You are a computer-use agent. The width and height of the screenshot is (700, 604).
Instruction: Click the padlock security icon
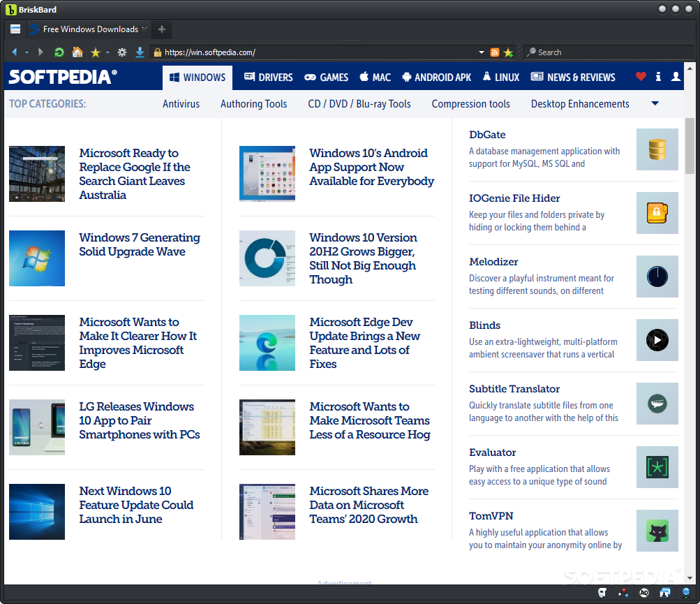157,52
